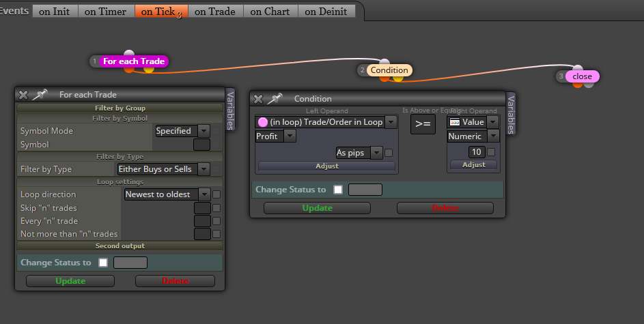Enable Change Status checkbox in Condition panel
The height and width of the screenshot is (324, 644).
tap(338, 190)
